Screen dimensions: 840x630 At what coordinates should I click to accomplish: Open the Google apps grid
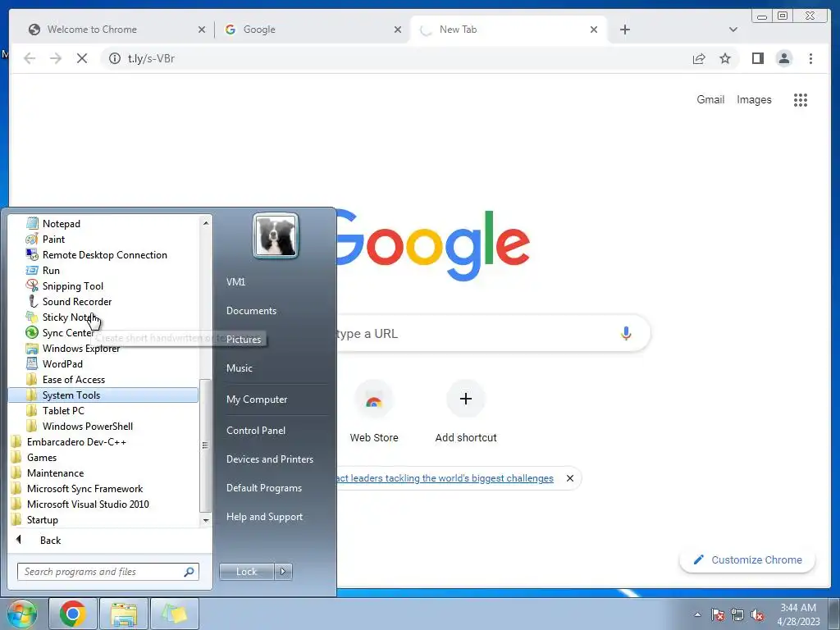tap(801, 99)
